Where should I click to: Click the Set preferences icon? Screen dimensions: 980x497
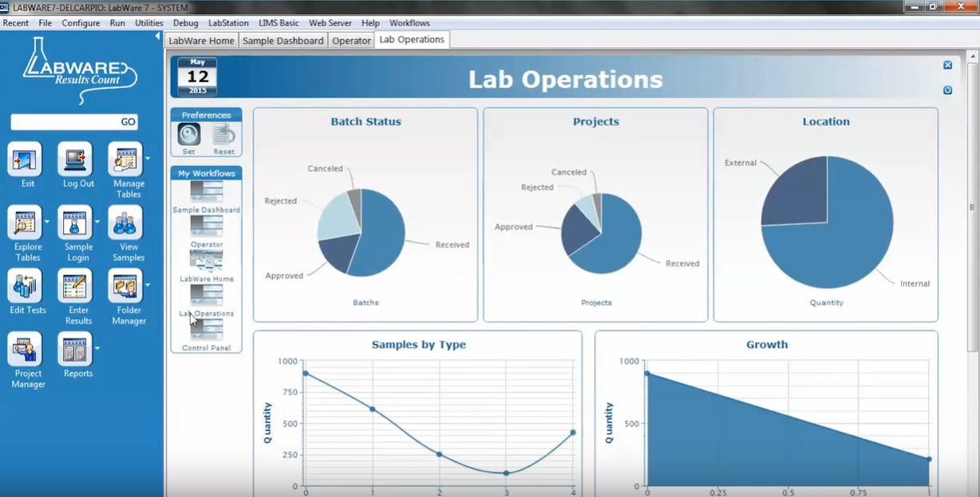(x=189, y=135)
